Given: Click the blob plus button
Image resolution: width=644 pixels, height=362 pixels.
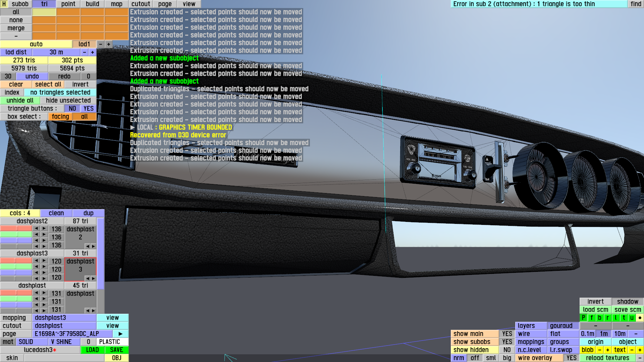Looking at the screenshot, I should pyautogui.click(x=607, y=350).
